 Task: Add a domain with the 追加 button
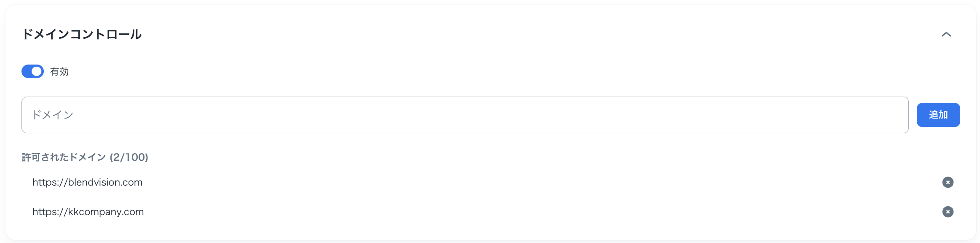point(938,115)
